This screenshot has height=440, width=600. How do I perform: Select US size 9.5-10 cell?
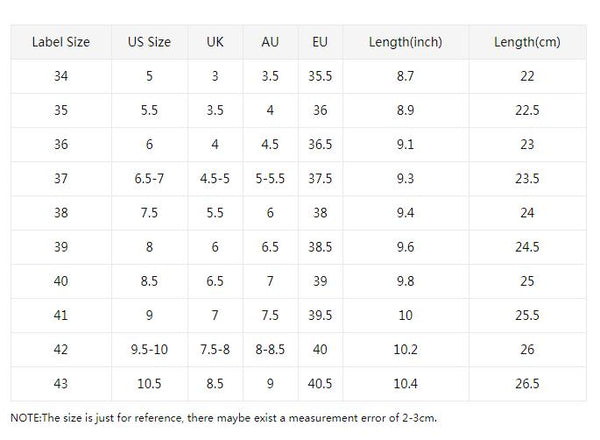[149, 350]
